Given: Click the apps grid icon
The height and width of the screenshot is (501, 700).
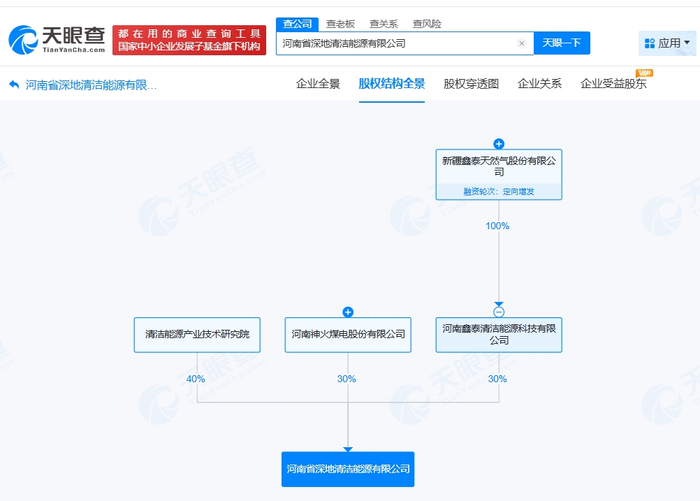Looking at the screenshot, I should click(x=650, y=43).
